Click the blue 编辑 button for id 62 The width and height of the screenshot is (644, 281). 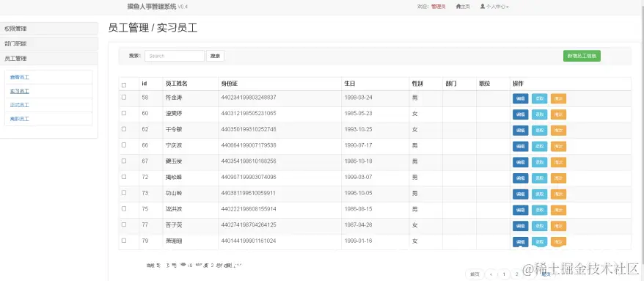click(x=520, y=131)
